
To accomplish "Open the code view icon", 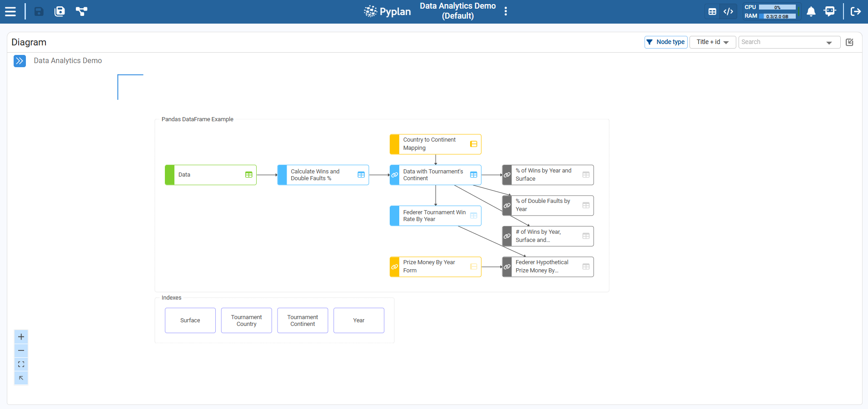I will (x=728, y=11).
